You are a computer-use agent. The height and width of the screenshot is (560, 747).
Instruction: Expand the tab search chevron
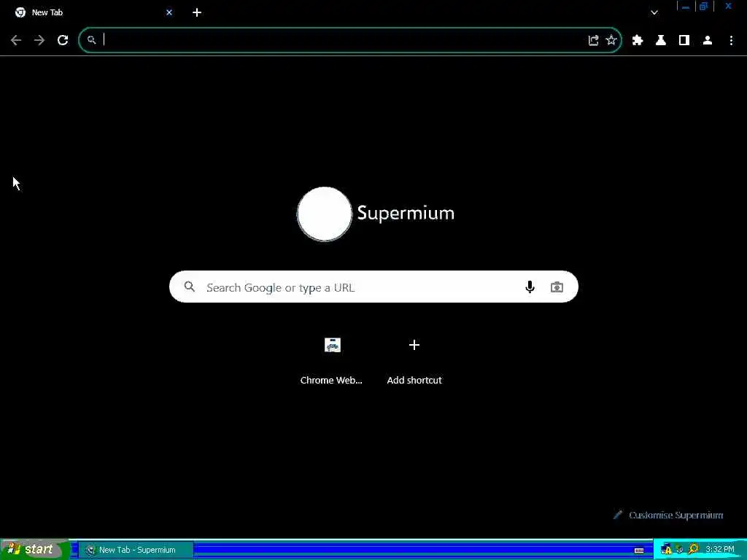(x=654, y=12)
